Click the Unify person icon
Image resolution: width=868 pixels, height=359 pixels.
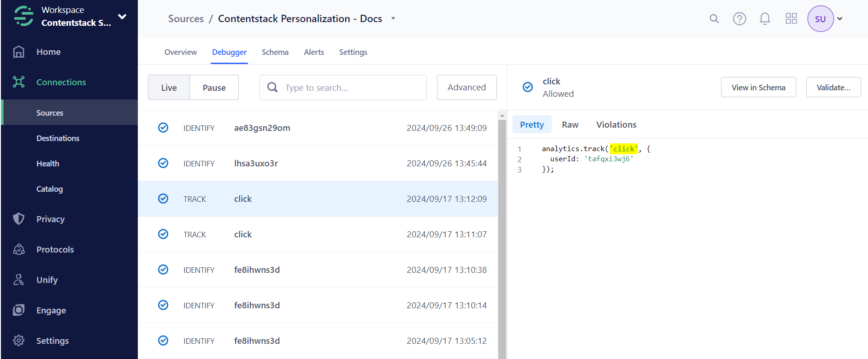(x=18, y=280)
